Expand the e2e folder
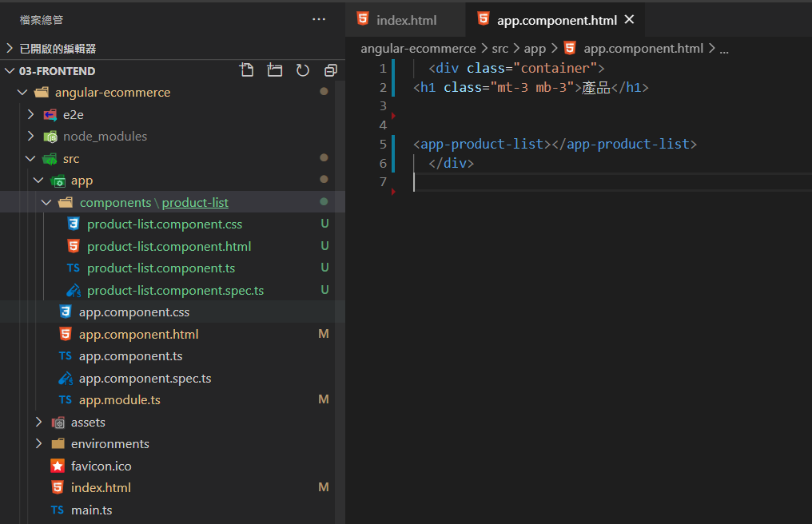The width and height of the screenshot is (812, 524). pyautogui.click(x=31, y=114)
